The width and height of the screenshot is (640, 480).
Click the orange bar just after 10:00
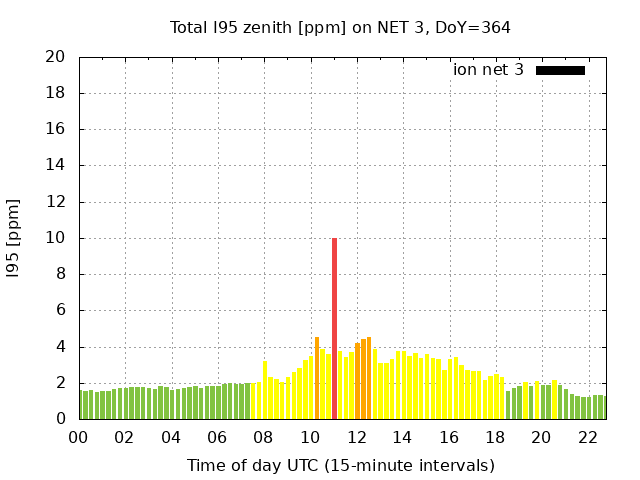pos(317,378)
